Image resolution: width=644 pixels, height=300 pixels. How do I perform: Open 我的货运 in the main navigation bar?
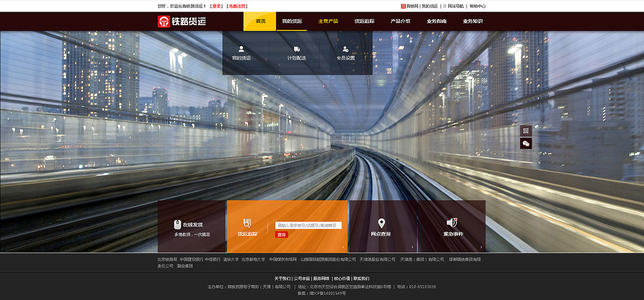click(292, 22)
